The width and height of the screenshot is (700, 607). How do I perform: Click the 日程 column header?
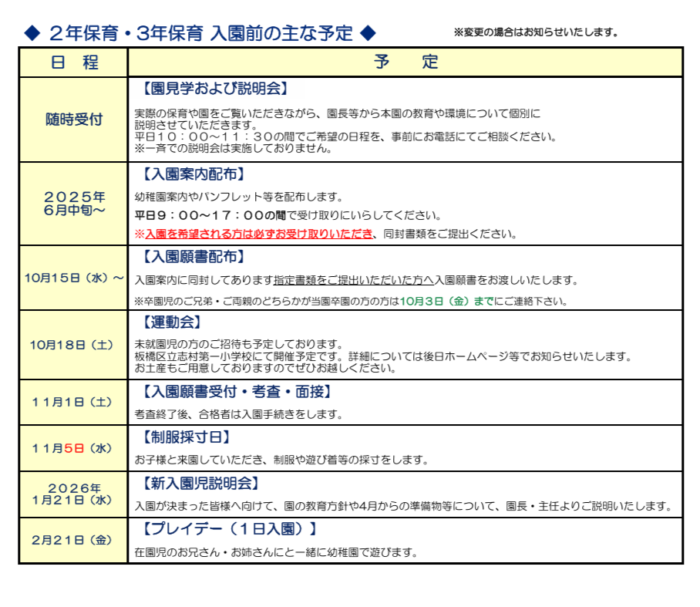click(x=73, y=62)
